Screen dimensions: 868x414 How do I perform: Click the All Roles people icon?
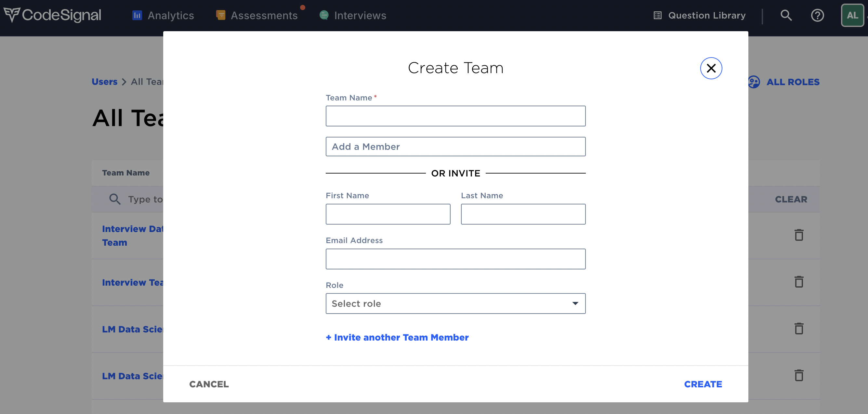coord(754,82)
